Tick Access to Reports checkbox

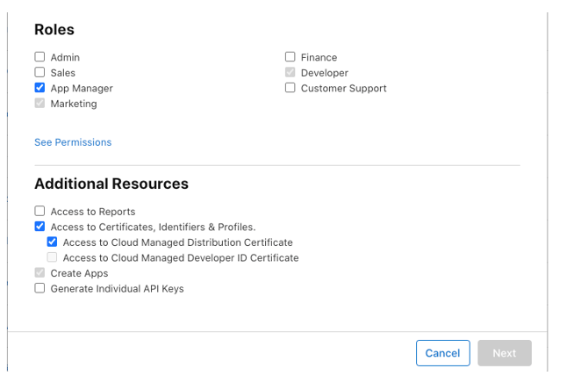(39, 211)
